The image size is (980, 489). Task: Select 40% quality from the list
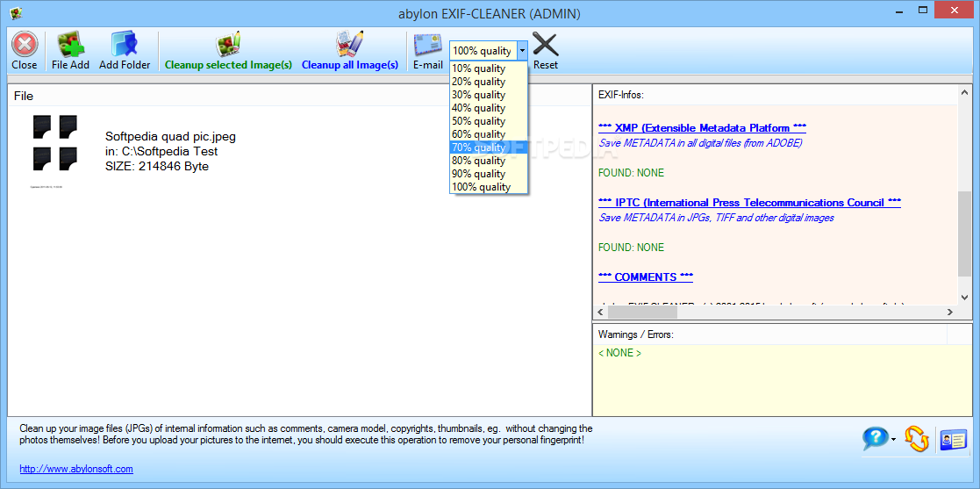[489, 108]
